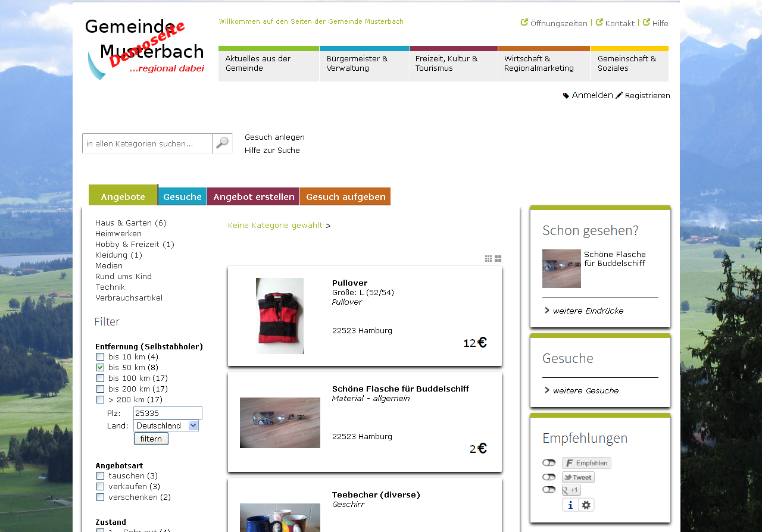
Task: Check the bis 100 km filter
Action: click(100, 378)
